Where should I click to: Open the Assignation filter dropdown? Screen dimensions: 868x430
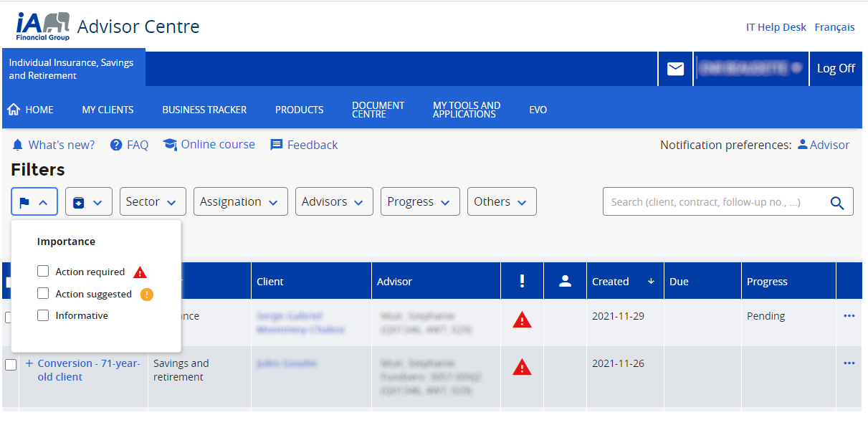coord(241,202)
